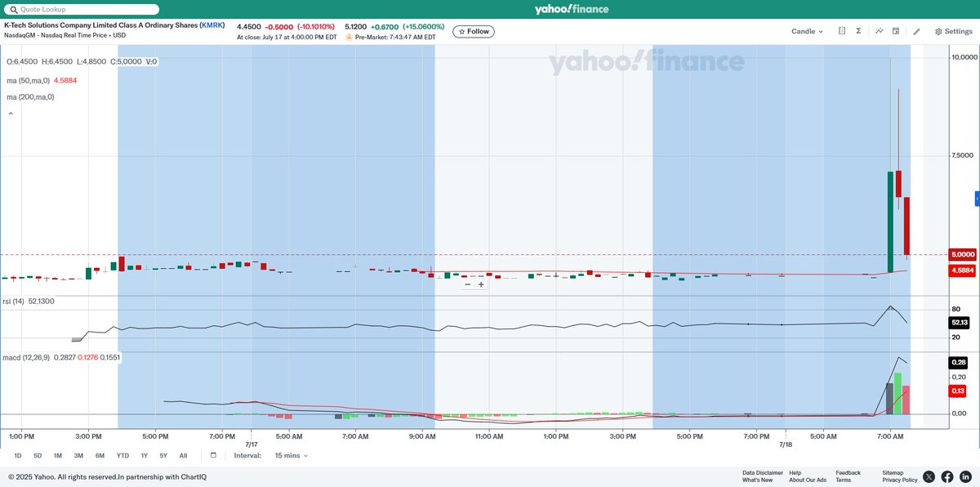Follow the KMRK stock

[474, 31]
